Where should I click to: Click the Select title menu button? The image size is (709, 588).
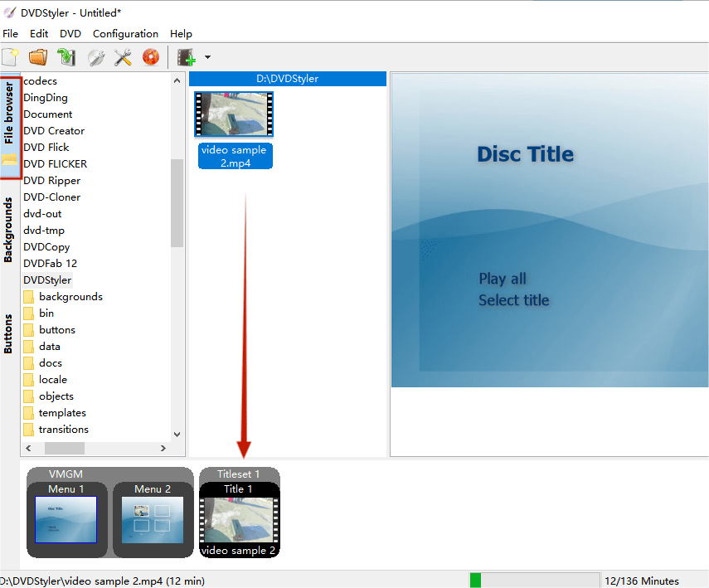coord(513,300)
